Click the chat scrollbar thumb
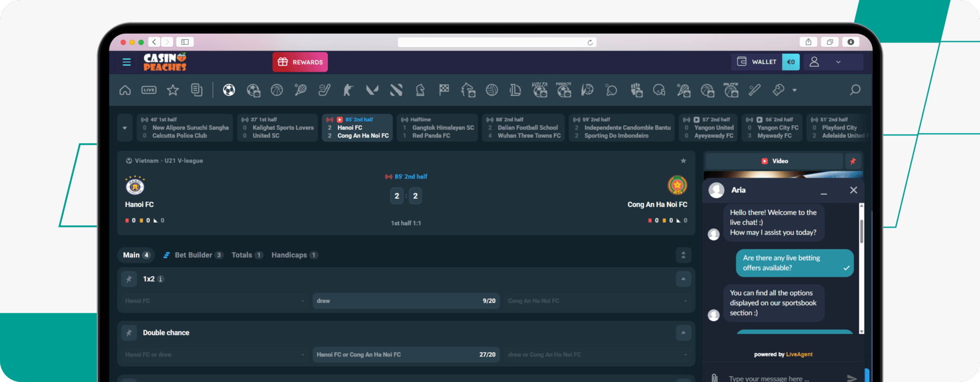This screenshot has height=382, width=980. click(x=861, y=231)
